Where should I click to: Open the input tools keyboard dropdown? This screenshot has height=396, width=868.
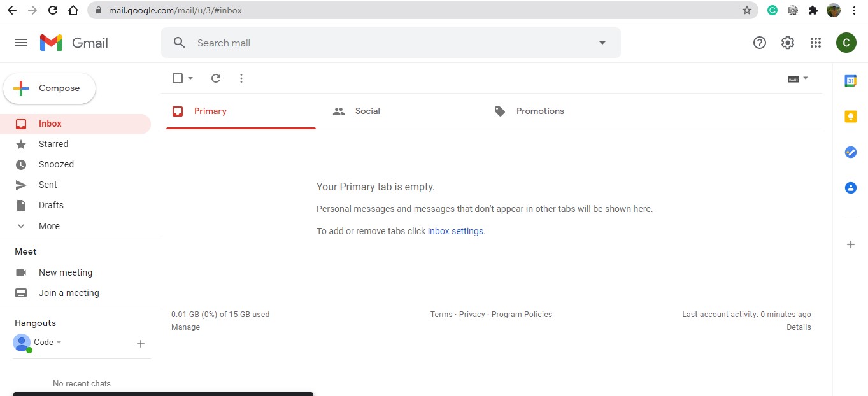click(805, 78)
